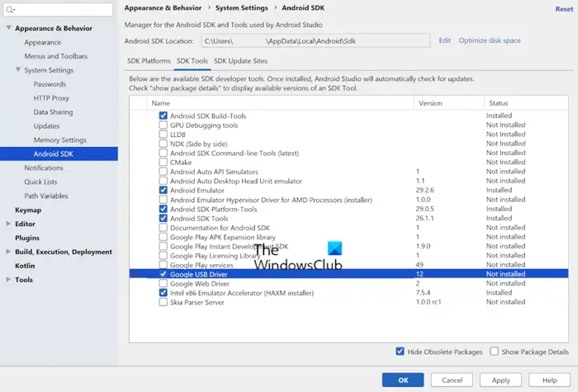Image resolution: width=578 pixels, height=392 pixels.
Task: Click the Version column header
Action: tap(449, 103)
